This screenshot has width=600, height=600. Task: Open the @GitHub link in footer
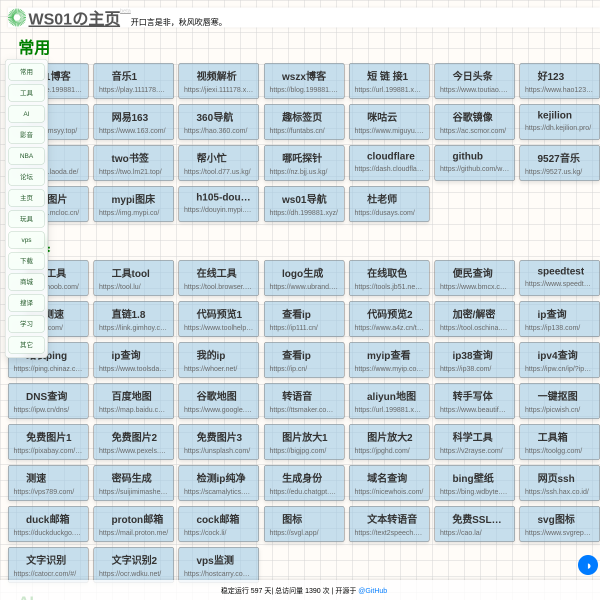[373, 590]
